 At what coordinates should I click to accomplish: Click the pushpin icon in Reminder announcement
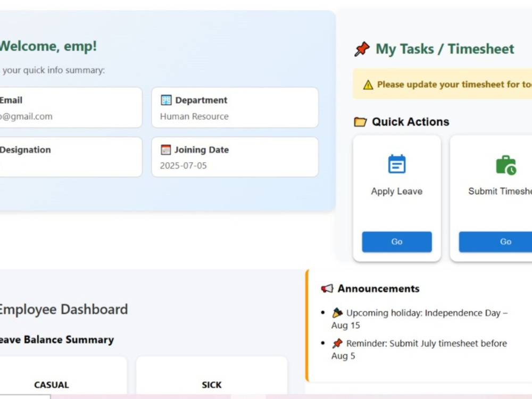tap(337, 343)
